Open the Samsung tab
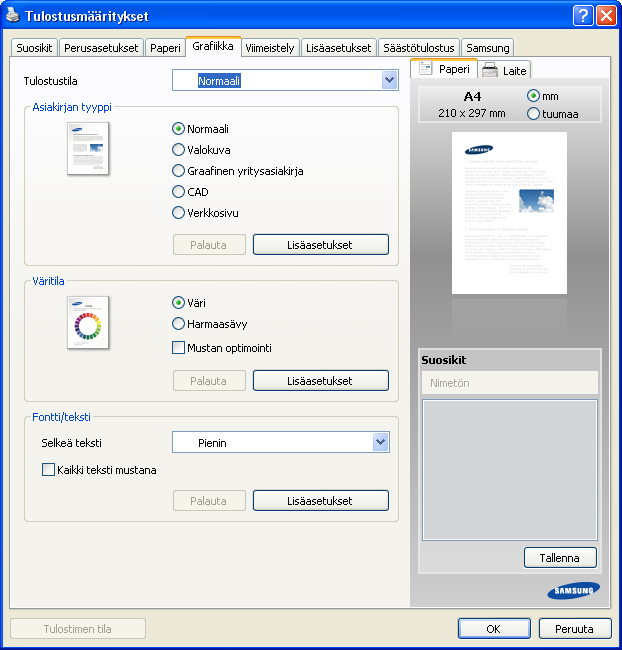Image resolution: width=622 pixels, height=650 pixels. coord(488,48)
